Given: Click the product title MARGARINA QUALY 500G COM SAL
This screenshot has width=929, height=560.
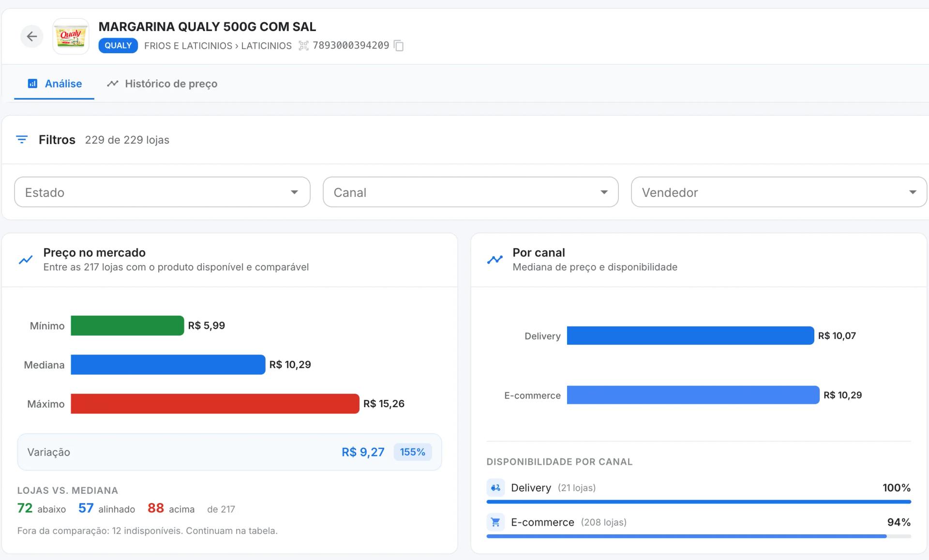Looking at the screenshot, I should click(207, 27).
